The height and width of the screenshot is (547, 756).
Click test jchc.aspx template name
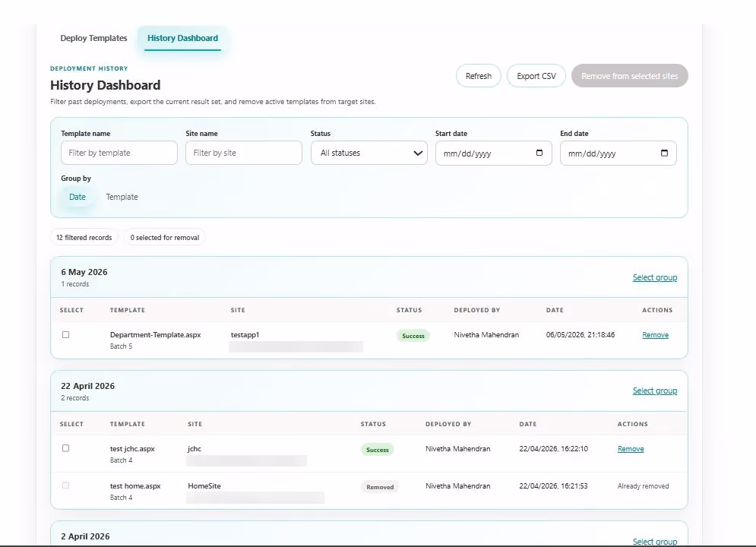pyautogui.click(x=132, y=449)
